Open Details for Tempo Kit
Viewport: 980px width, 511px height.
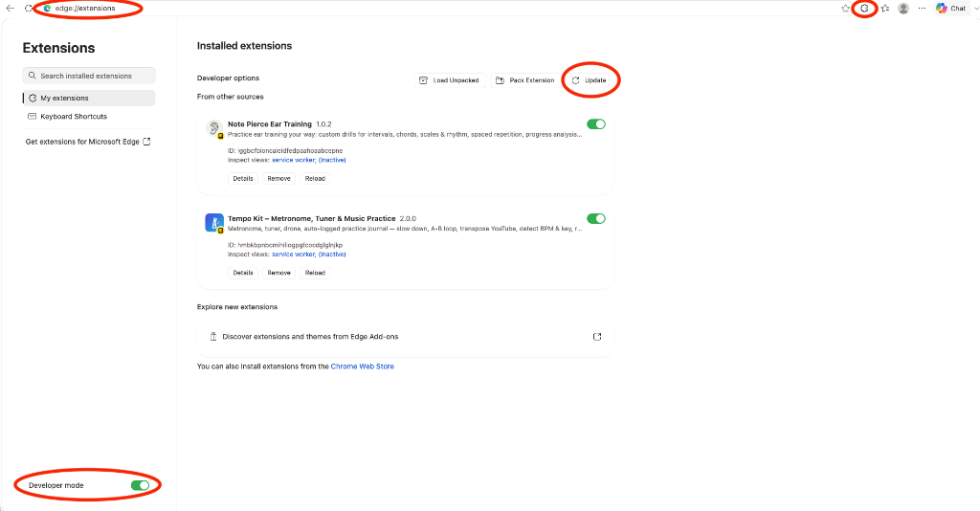(242, 273)
